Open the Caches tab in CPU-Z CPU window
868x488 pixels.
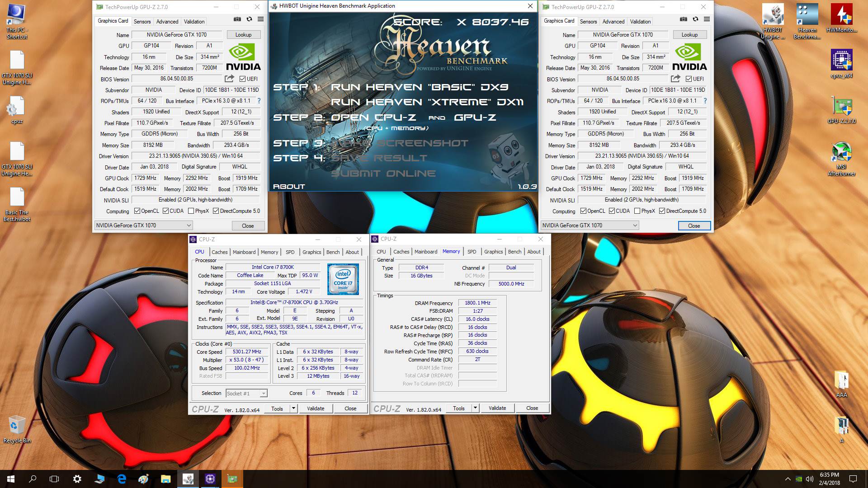tap(220, 252)
